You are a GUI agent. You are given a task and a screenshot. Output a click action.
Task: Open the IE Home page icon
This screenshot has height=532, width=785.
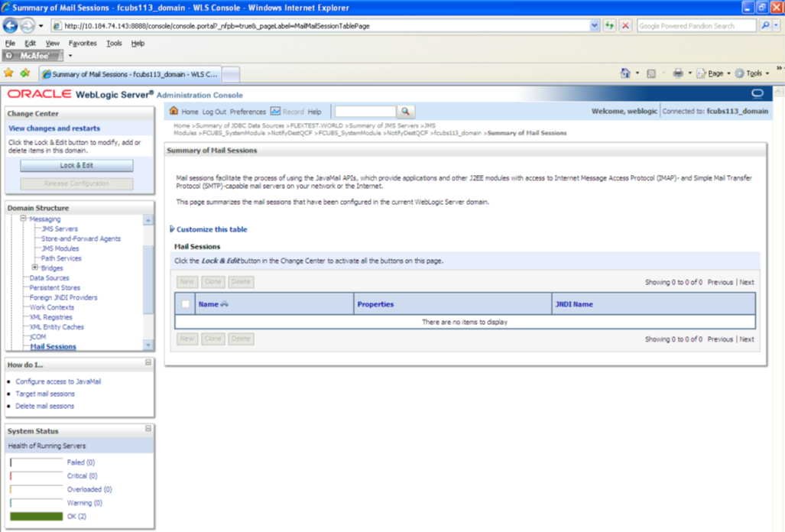(x=625, y=73)
